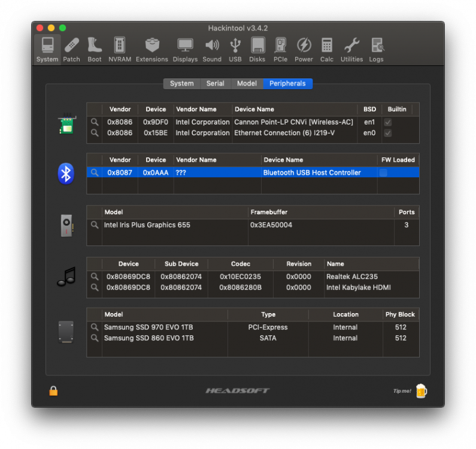This screenshot has height=449, width=476.
Task: Click the music notes audio icon
Action: [66, 277]
